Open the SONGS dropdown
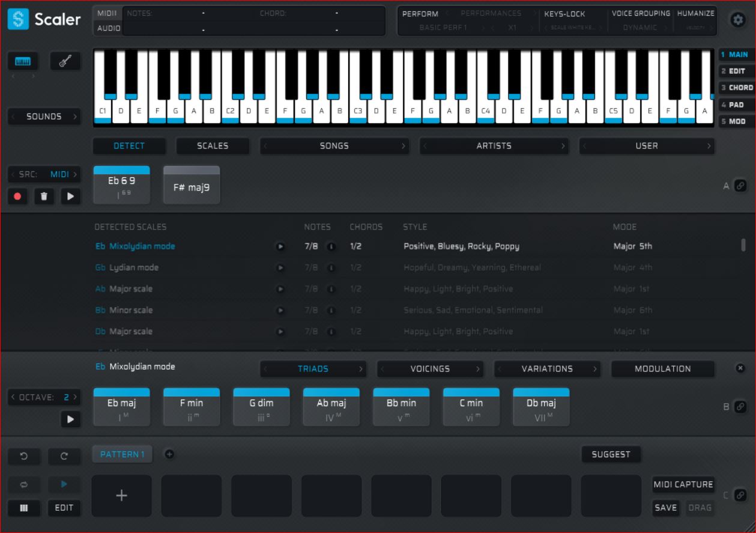This screenshot has width=756, height=533. point(334,145)
